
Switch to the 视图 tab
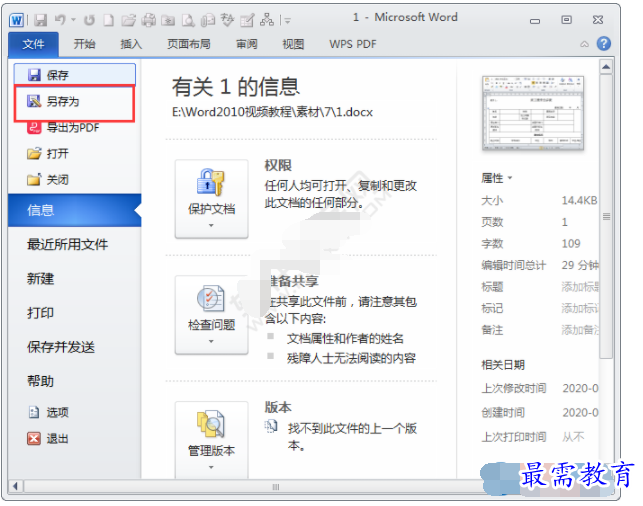tap(293, 44)
